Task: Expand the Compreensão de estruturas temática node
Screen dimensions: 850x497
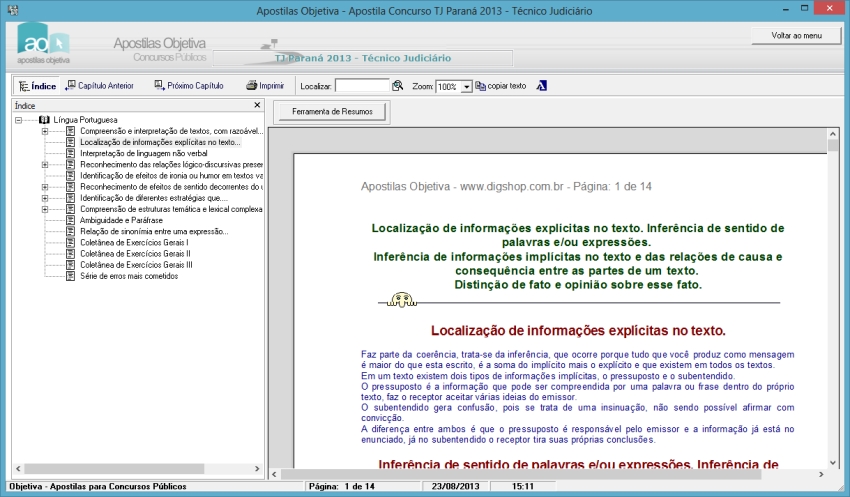Action: point(45,209)
